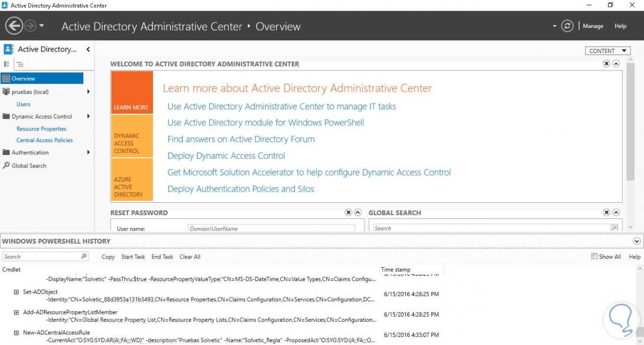
Task: Select the New-ADCentralAccessRule row text
Action: coord(56,333)
